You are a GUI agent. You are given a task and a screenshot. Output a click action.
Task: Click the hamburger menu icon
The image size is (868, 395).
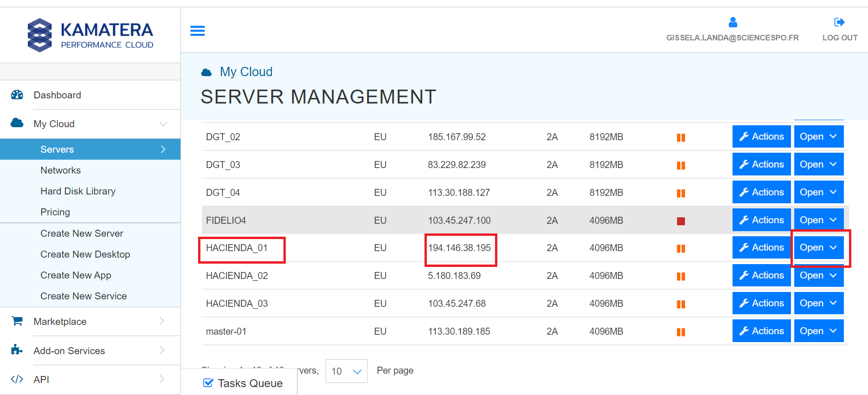click(x=198, y=31)
